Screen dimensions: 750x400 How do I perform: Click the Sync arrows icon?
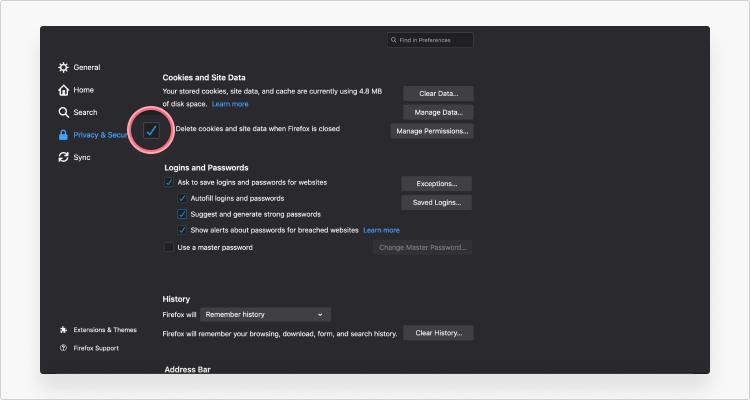(x=63, y=157)
